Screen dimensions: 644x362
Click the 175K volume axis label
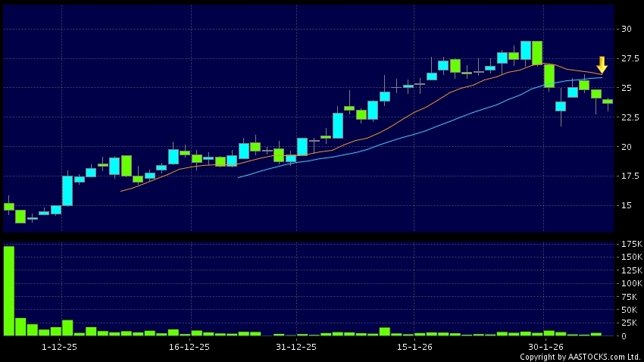(630, 245)
